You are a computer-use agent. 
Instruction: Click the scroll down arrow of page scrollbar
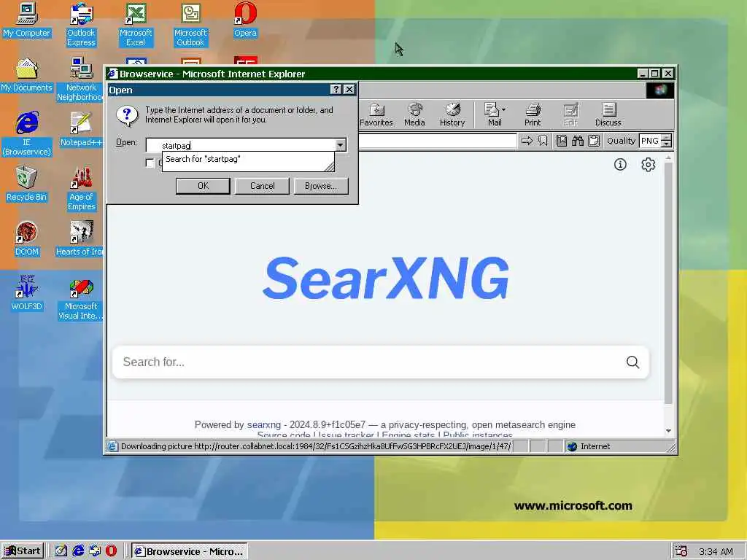click(x=668, y=430)
